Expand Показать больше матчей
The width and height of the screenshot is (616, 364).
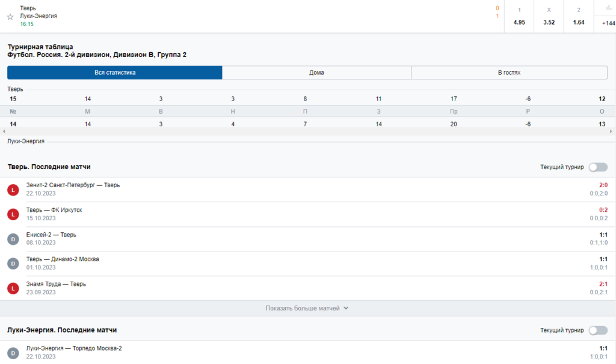tap(307, 308)
